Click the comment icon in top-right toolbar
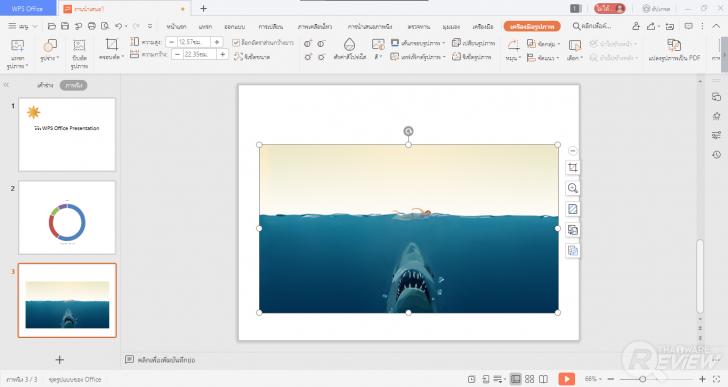 click(x=689, y=26)
